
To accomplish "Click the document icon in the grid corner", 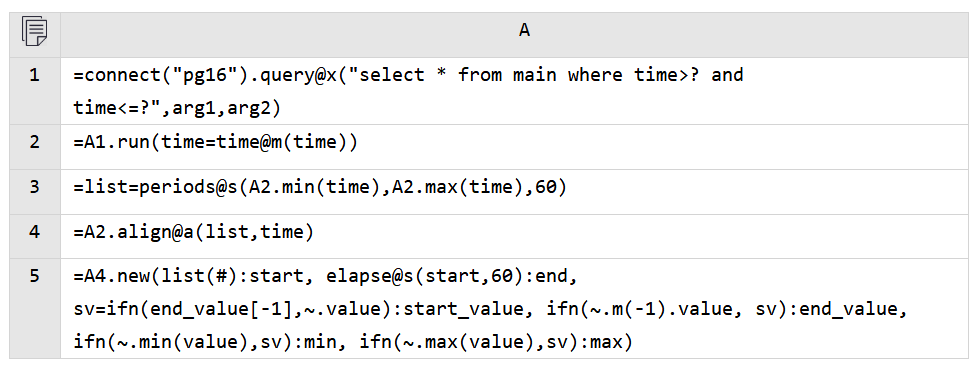I will (34, 31).
